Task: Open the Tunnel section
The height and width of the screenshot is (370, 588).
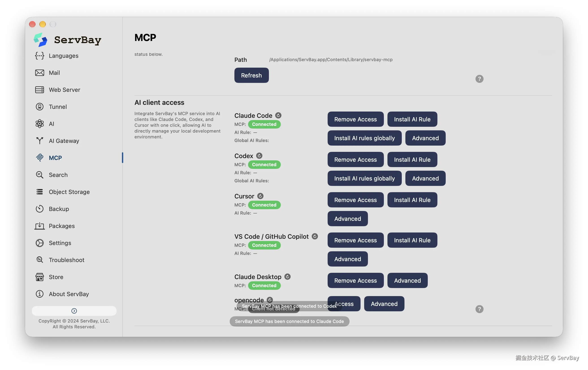Action: pyautogui.click(x=51, y=107)
